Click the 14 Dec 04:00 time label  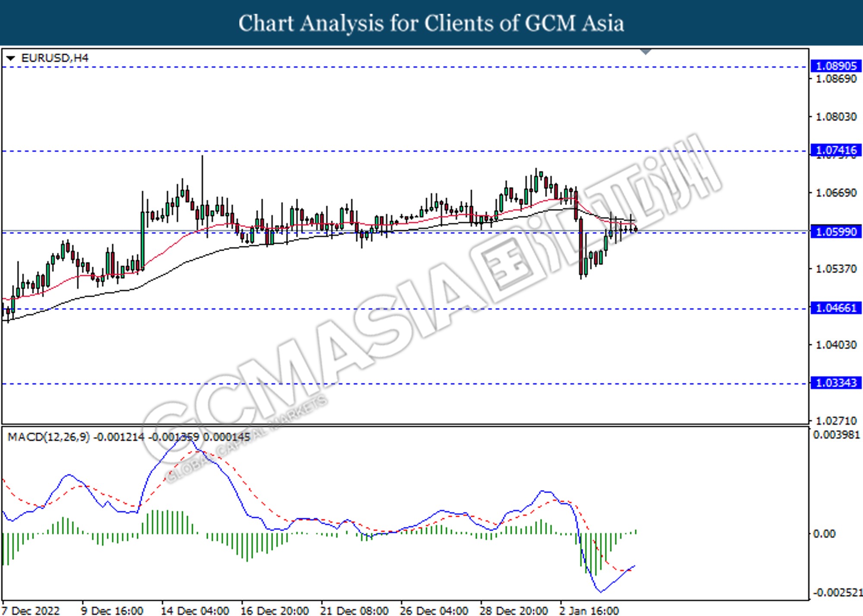(x=195, y=610)
